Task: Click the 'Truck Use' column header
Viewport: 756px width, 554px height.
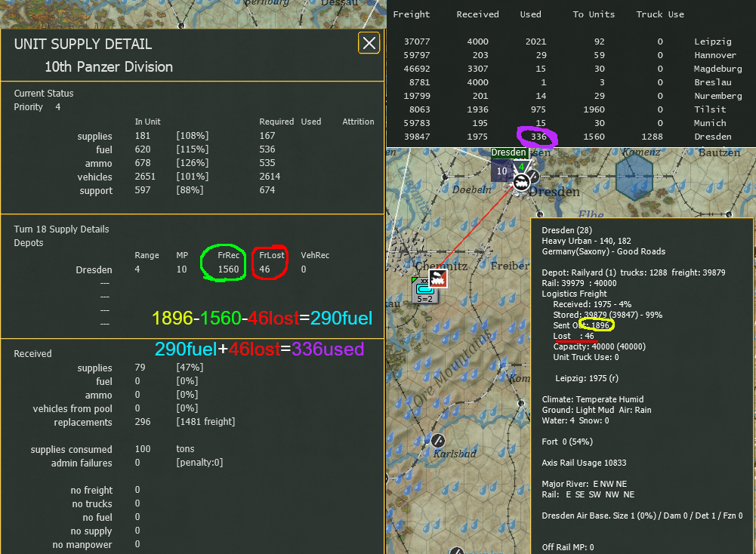Action: click(x=660, y=14)
